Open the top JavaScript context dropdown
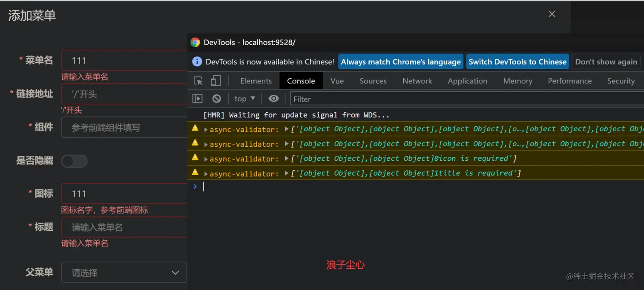 pyautogui.click(x=244, y=99)
